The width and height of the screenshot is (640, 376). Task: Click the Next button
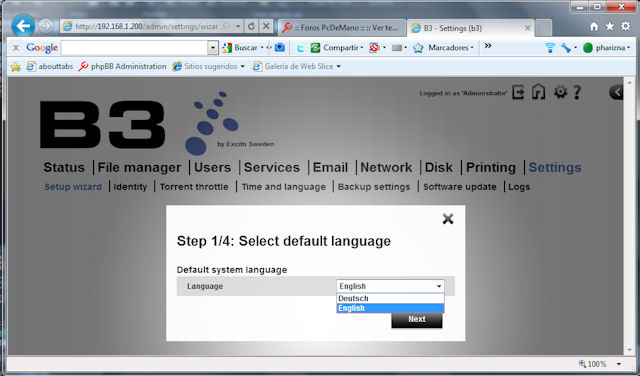pyautogui.click(x=417, y=319)
